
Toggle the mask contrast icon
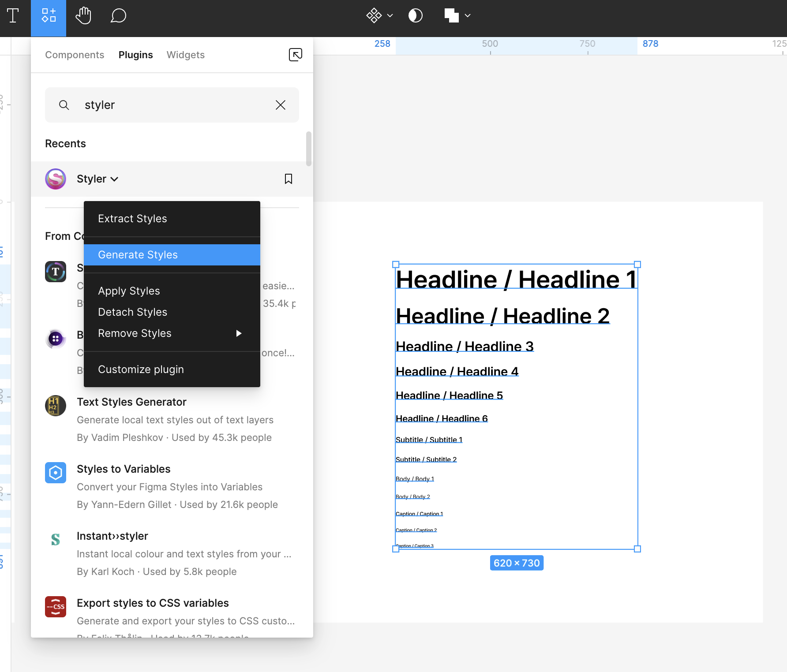click(416, 16)
